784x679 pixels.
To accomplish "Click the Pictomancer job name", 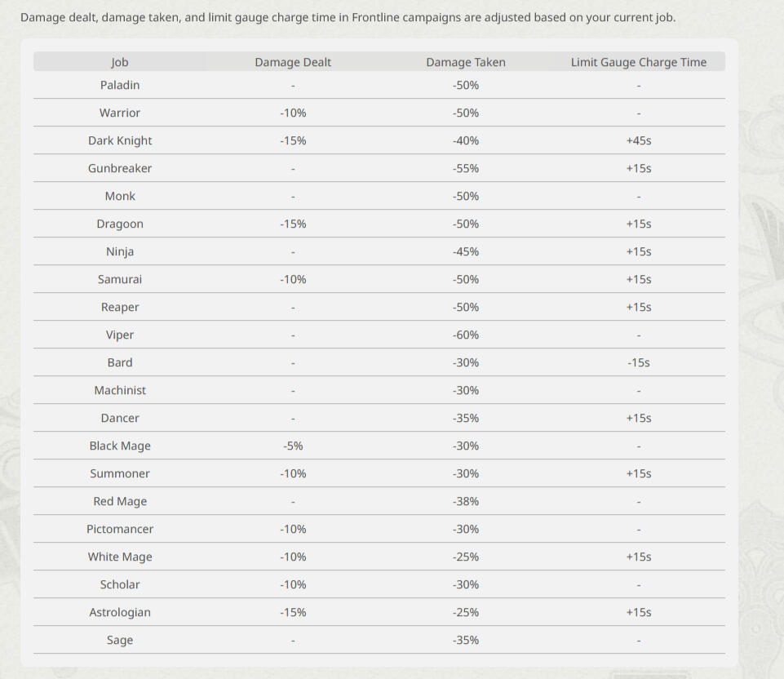I will point(120,529).
